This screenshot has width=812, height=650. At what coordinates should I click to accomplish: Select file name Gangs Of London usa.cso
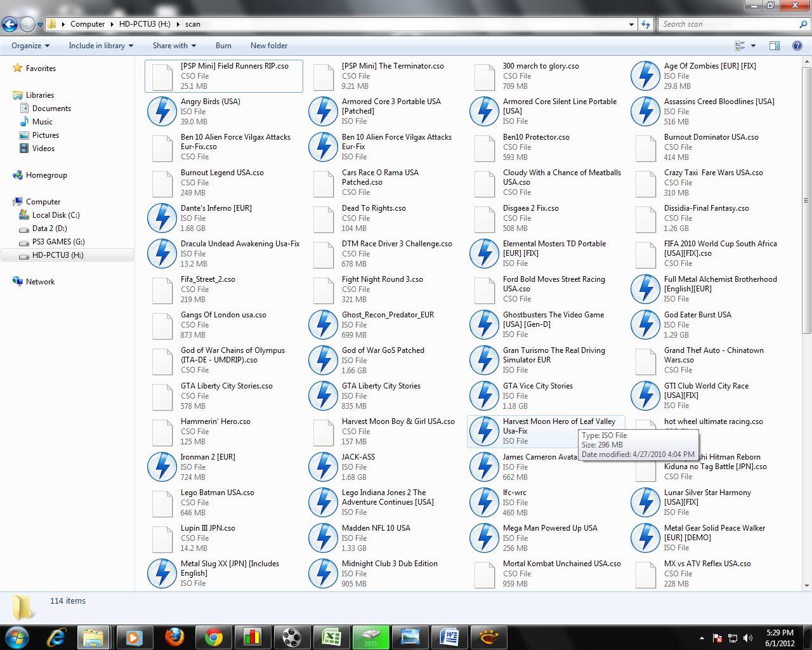point(223,315)
